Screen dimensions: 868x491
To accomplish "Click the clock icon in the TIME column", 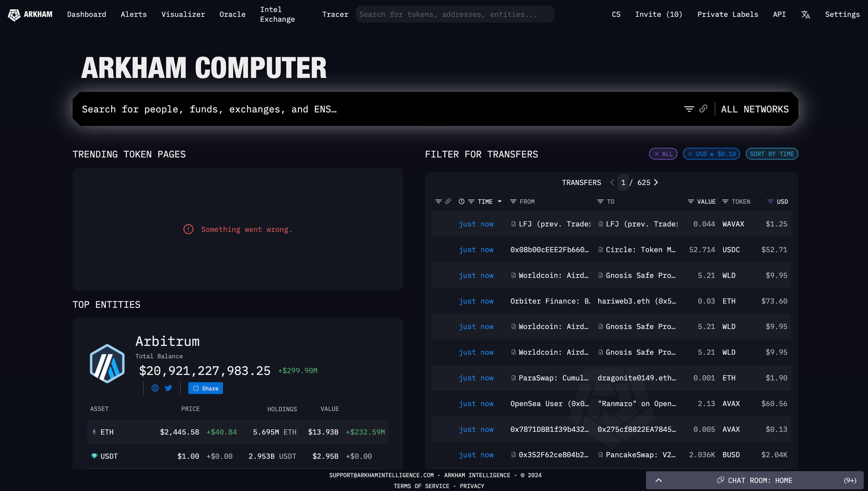I will point(462,201).
